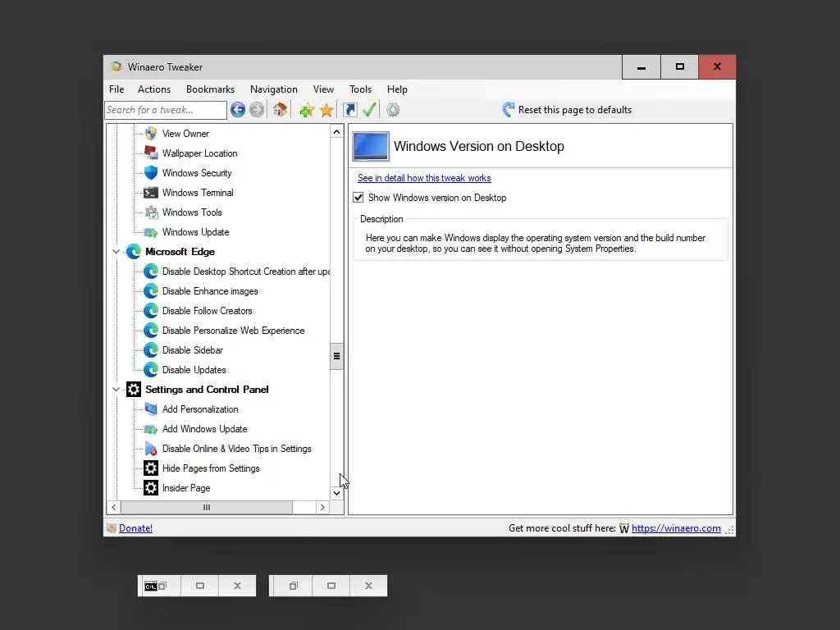The width and height of the screenshot is (840, 630).
Task: Click the tree scrollbar down arrow
Action: (336, 493)
